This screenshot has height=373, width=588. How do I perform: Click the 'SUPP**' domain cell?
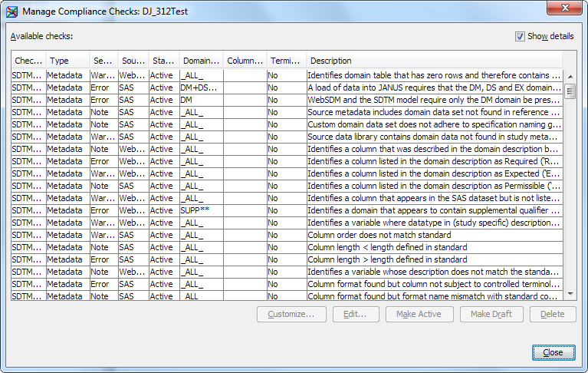coord(202,210)
